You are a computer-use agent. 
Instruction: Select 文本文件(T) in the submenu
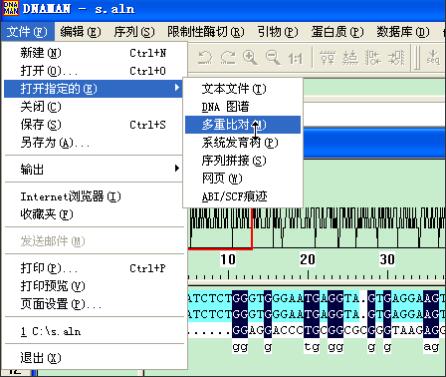(x=243, y=89)
